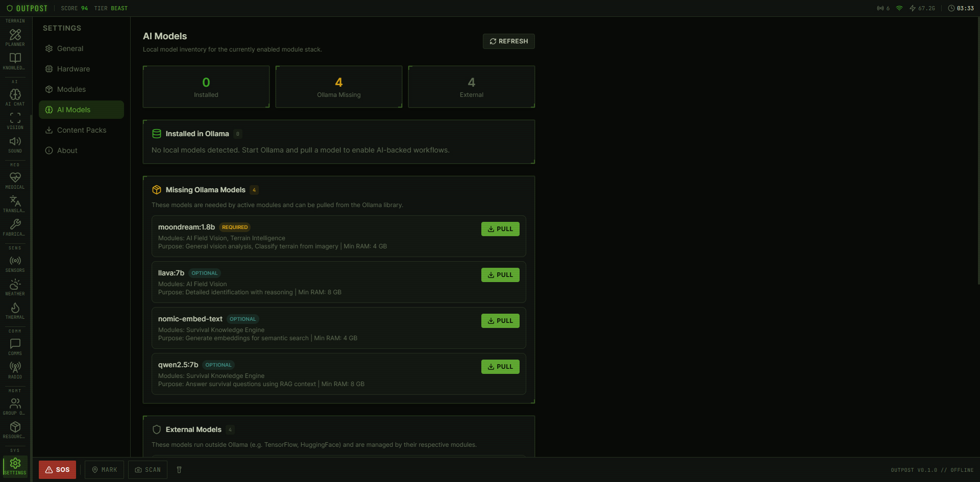Pull the moondream:1.8b model
This screenshot has width=980, height=482.
click(x=500, y=229)
